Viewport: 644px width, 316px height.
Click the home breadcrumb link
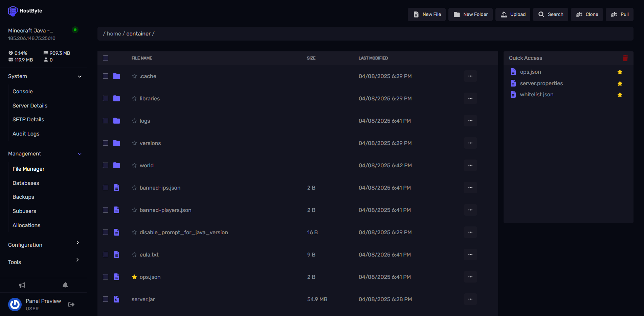[x=114, y=34]
